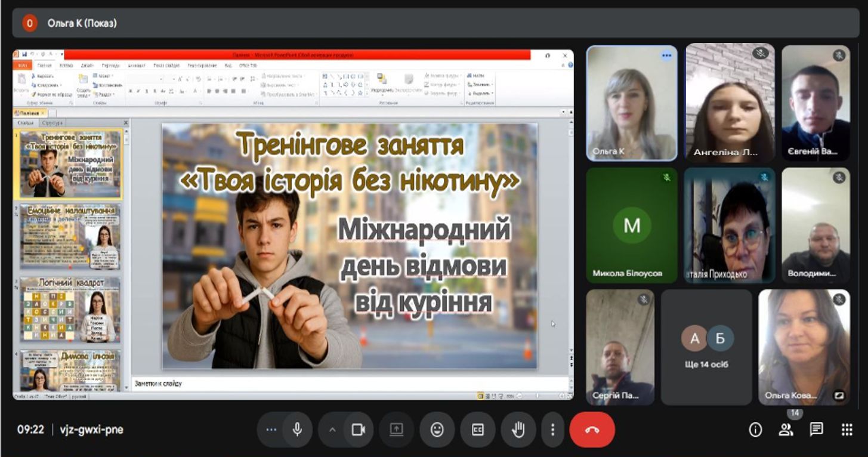Open more options vertical dots menu
Screen dimensions: 868x457
(x=553, y=430)
